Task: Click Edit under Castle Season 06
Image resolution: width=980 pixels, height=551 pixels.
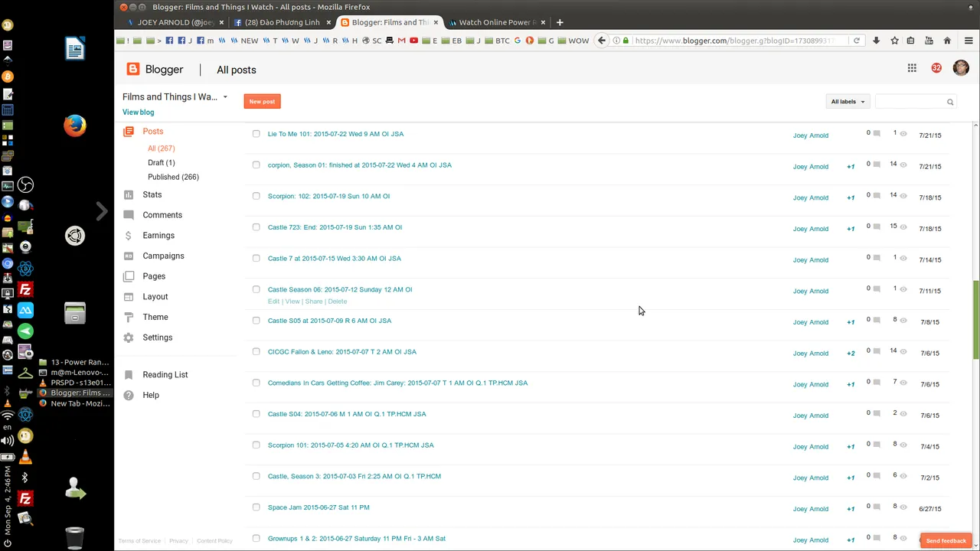Action: (273, 302)
